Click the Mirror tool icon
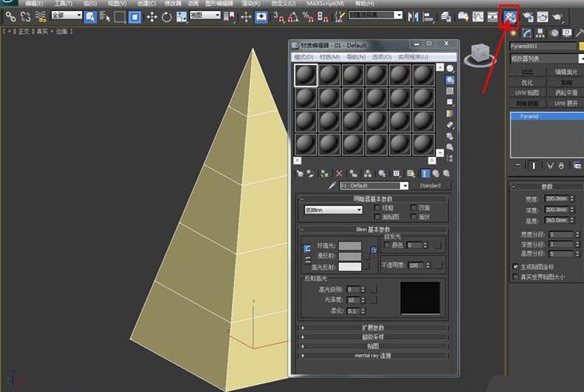This screenshot has height=392, width=584. tap(413, 17)
